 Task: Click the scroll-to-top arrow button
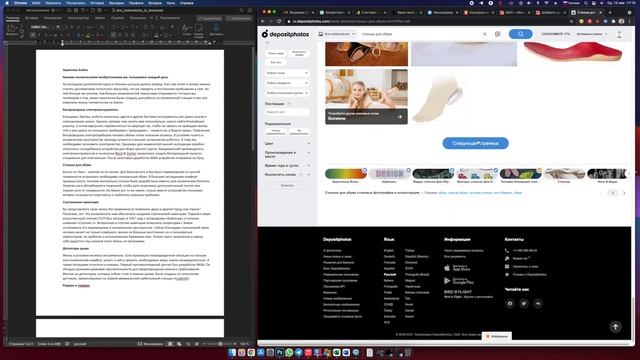(x=616, y=327)
